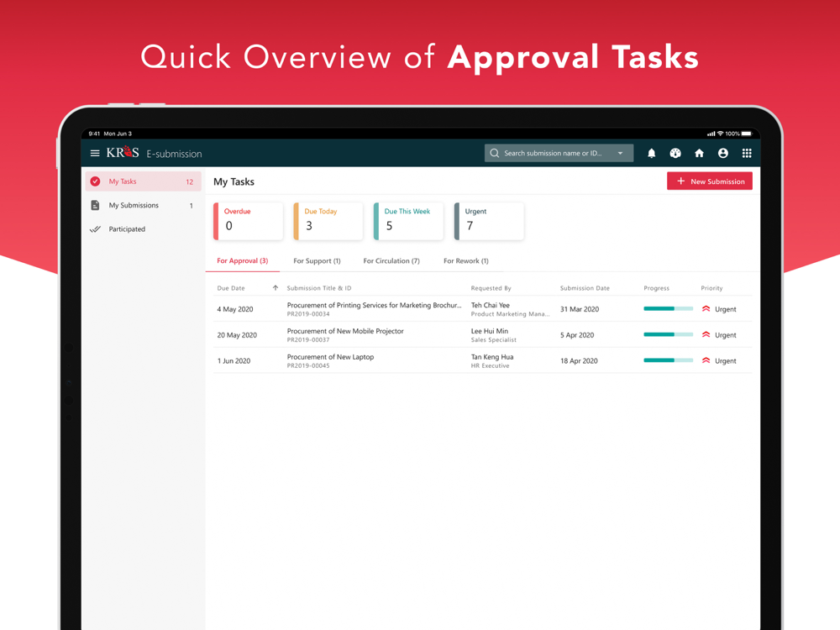840x630 pixels.
Task: Click progress bar for Printing Services row
Action: (x=668, y=308)
